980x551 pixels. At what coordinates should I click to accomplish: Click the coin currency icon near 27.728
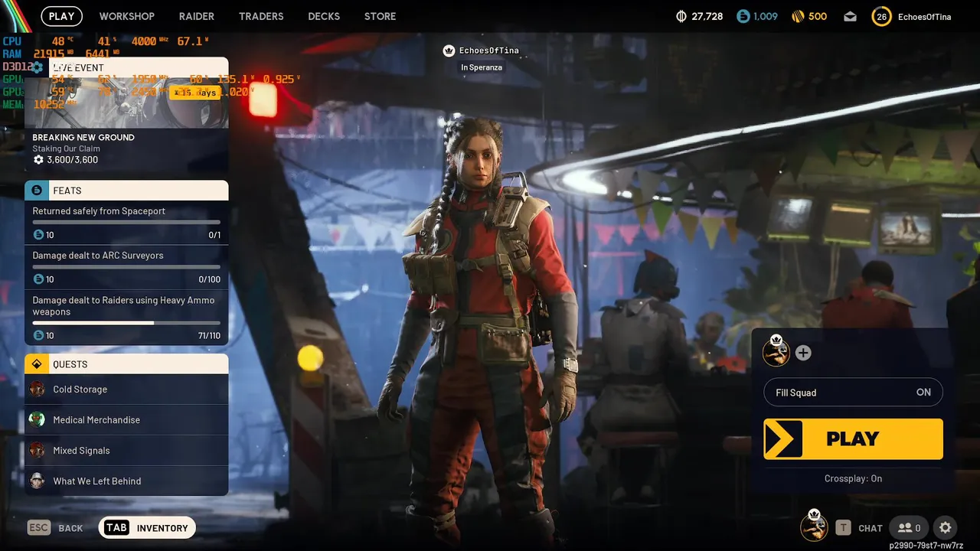(682, 16)
